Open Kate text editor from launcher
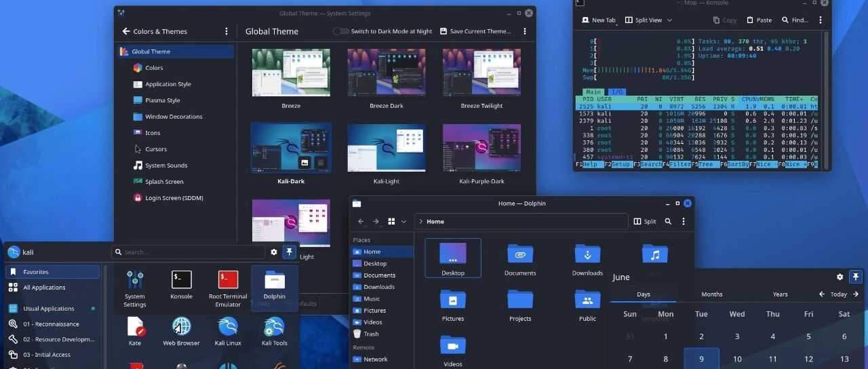This screenshot has height=369, width=868. point(135,331)
